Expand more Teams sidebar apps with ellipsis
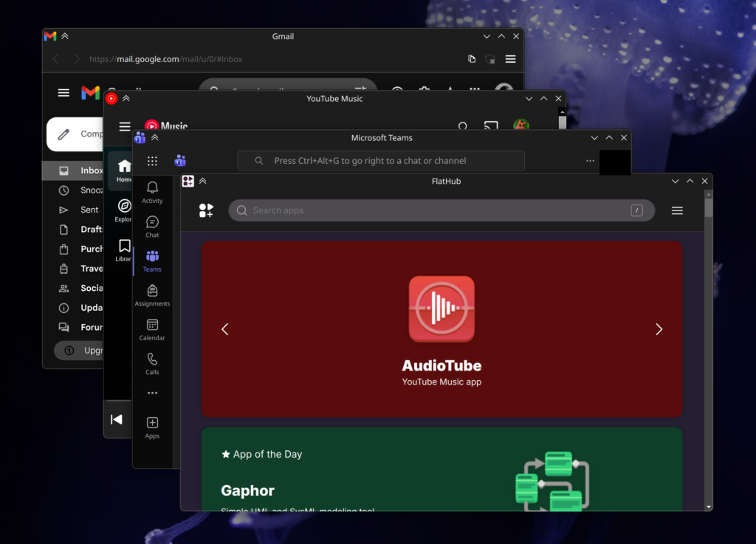Screen dimensions: 756x544 [x=152, y=393]
